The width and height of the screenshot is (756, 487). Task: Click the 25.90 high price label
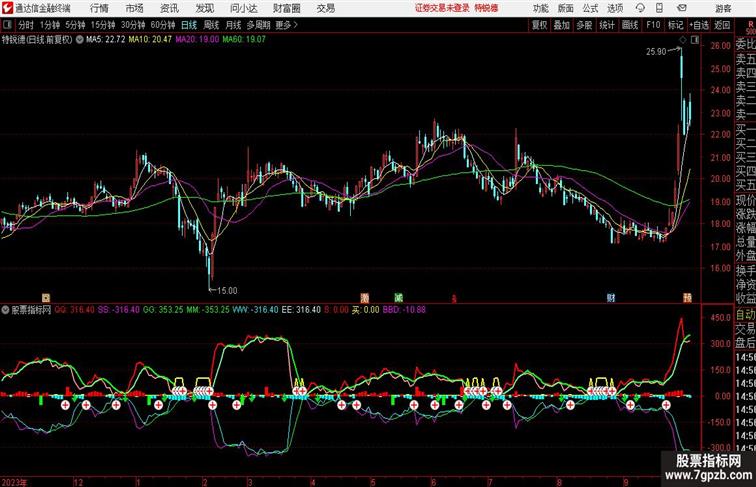coord(656,52)
